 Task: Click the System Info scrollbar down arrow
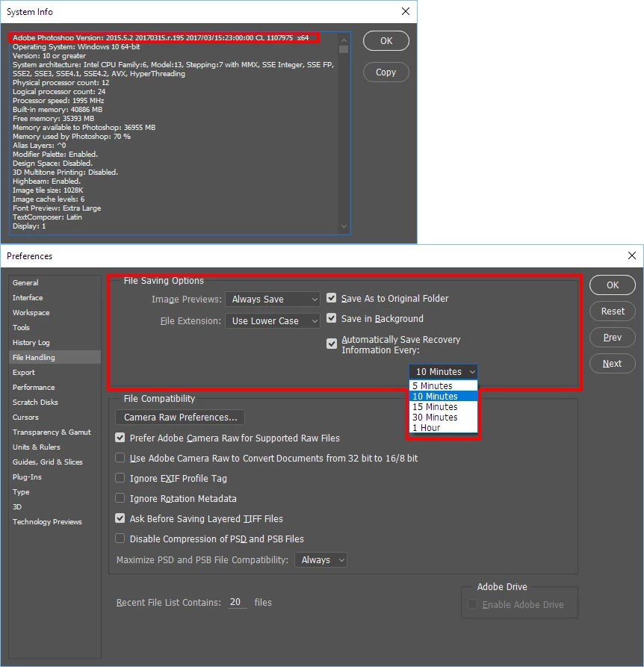344,226
